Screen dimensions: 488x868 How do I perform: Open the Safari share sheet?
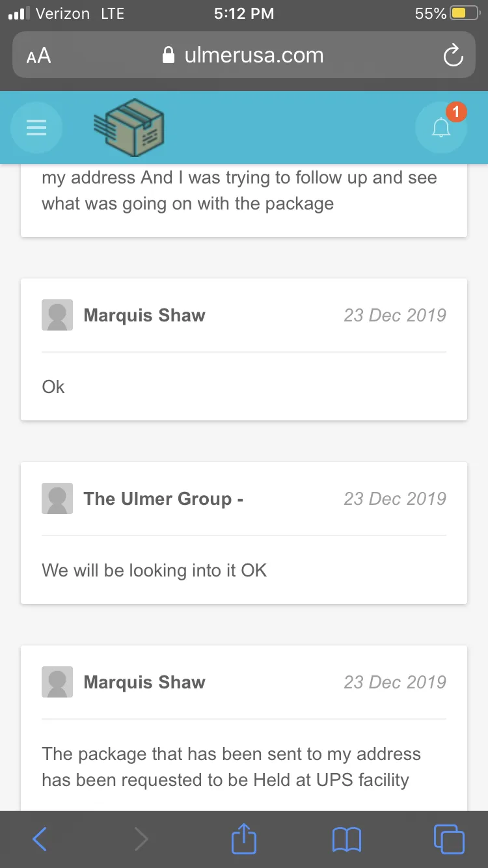pos(244,838)
